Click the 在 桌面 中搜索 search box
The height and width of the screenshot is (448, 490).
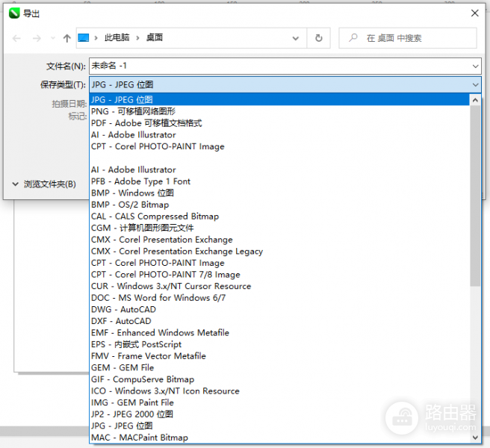[408, 38]
